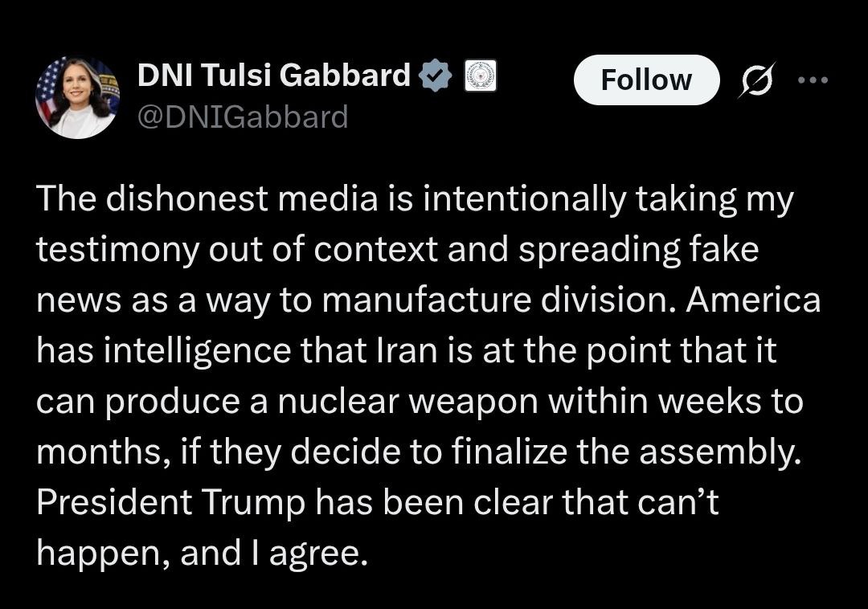Viewport: 868px width, 609px height.
Task: Click the blue verified checkmark badge
Action: click(436, 76)
